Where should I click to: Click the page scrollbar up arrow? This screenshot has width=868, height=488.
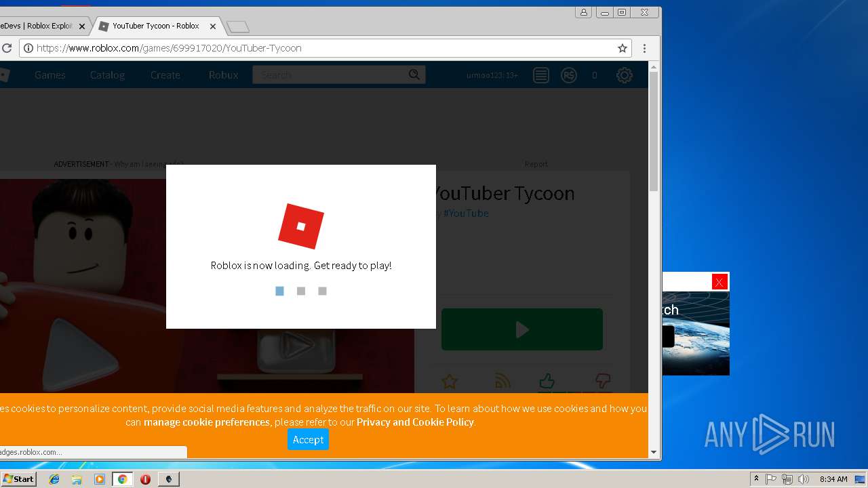654,67
